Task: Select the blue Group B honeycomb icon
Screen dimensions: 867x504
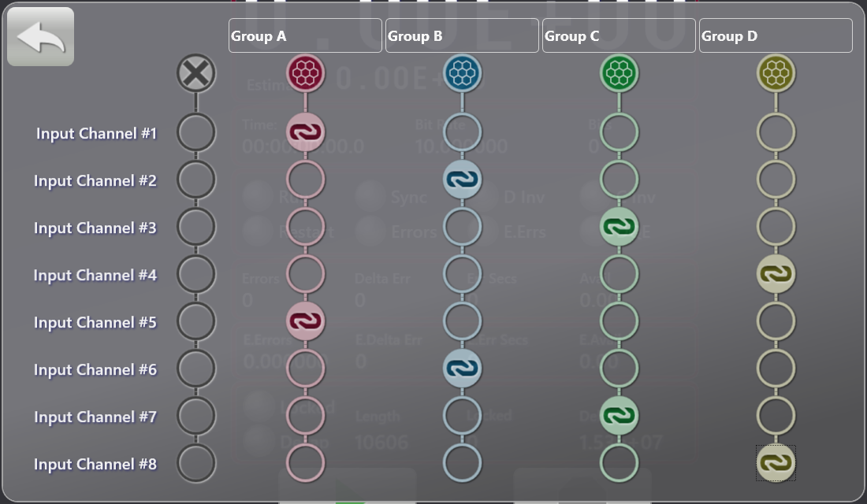Action: click(x=463, y=74)
